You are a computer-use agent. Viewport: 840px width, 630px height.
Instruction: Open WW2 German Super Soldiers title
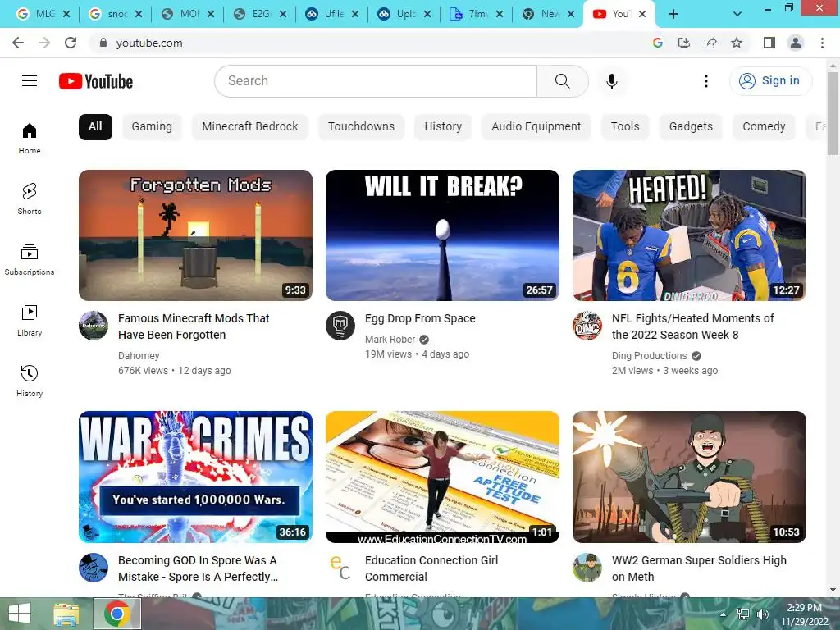click(x=699, y=568)
